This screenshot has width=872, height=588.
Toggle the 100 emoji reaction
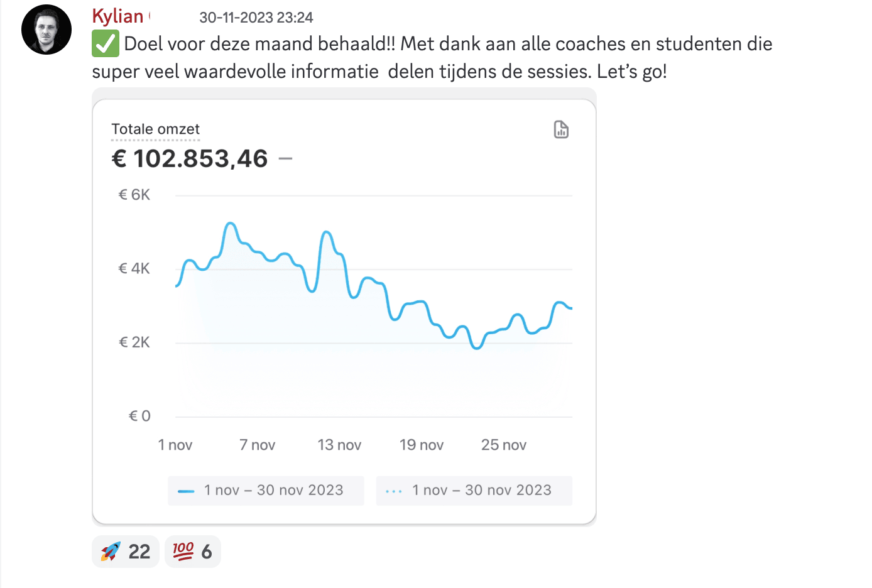192,552
